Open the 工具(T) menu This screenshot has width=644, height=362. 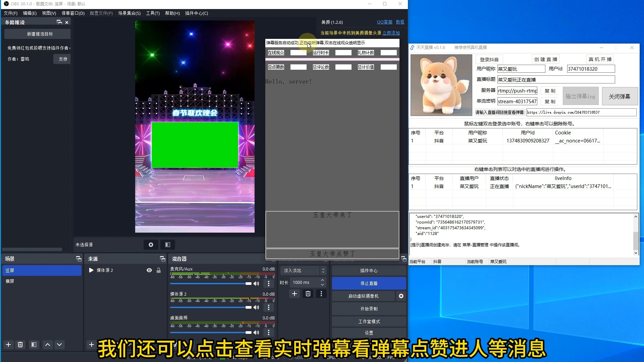(x=153, y=13)
